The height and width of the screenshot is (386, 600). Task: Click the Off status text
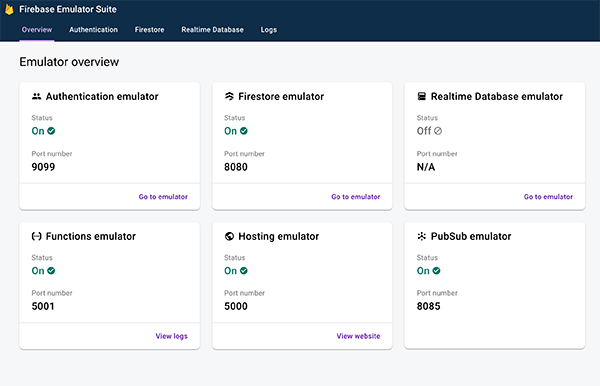(x=424, y=131)
